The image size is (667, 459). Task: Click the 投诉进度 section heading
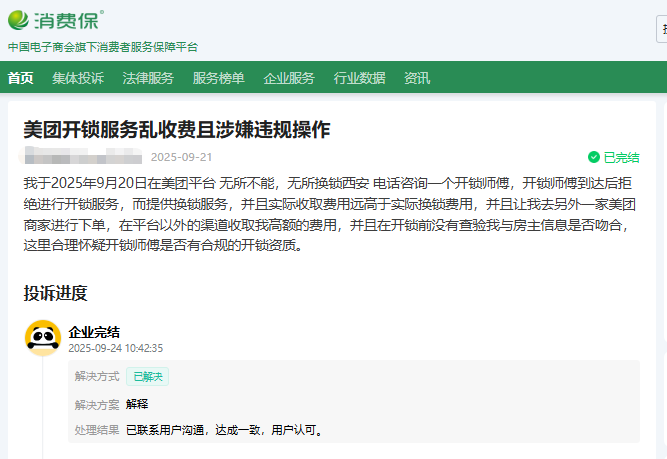click(56, 293)
